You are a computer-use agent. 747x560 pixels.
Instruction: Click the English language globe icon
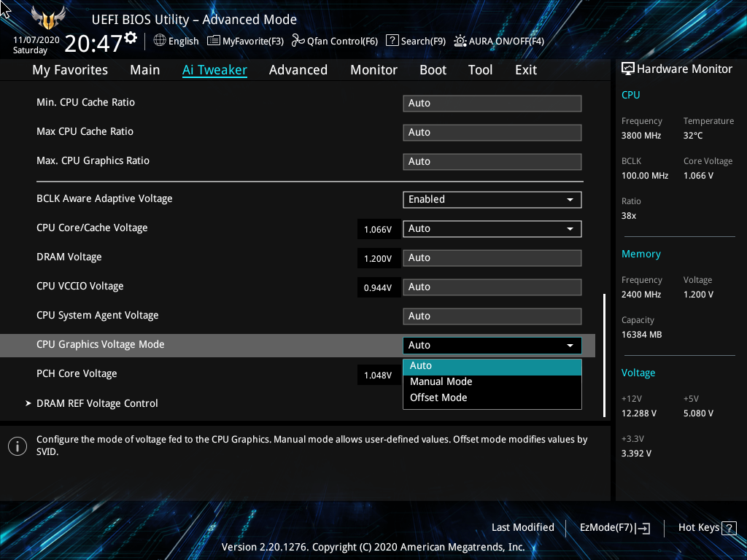[x=160, y=41]
